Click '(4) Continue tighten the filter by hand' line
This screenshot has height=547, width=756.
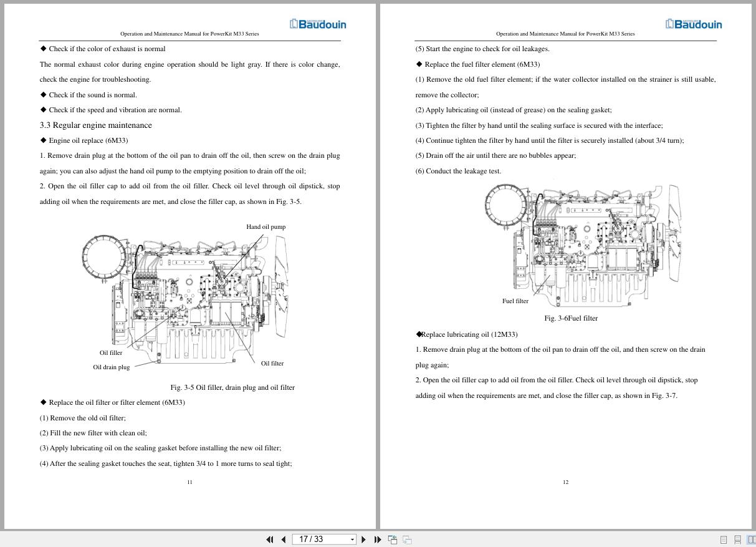(x=550, y=140)
